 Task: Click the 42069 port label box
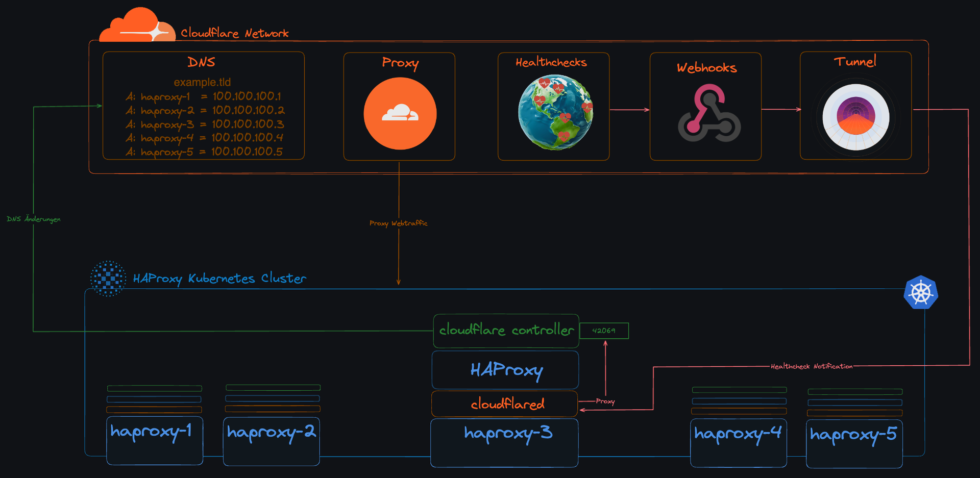(x=604, y=331)
